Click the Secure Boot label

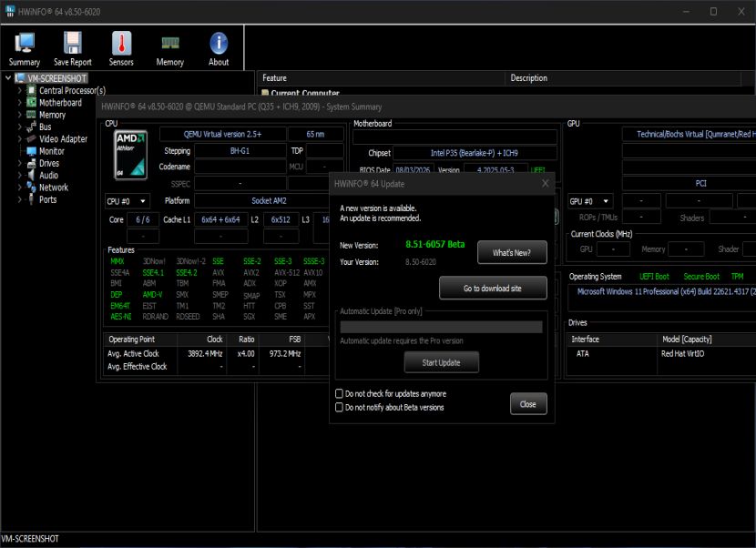(x=701, y=277)
